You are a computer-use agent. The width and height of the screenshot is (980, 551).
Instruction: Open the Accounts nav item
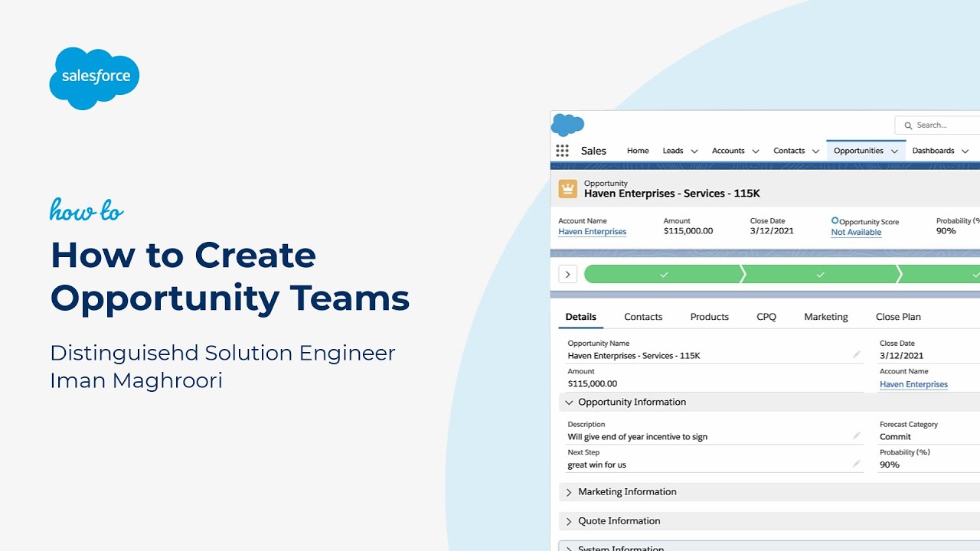(728, 151)
